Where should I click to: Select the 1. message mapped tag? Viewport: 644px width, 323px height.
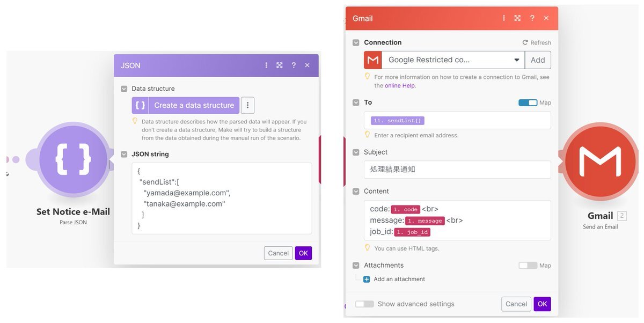pyautogui.click(x=425, y=221)
